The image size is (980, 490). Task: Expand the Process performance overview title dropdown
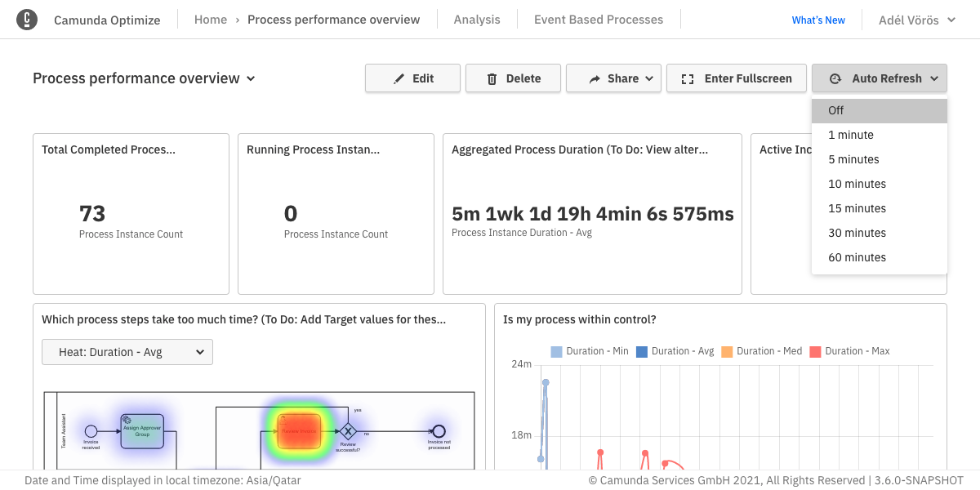(x=252, y=78)
